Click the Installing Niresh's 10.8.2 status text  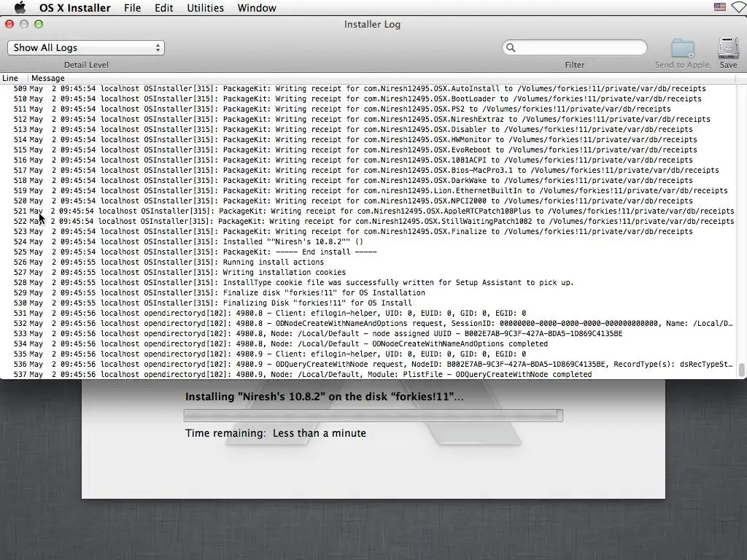[x=324, y=397]
